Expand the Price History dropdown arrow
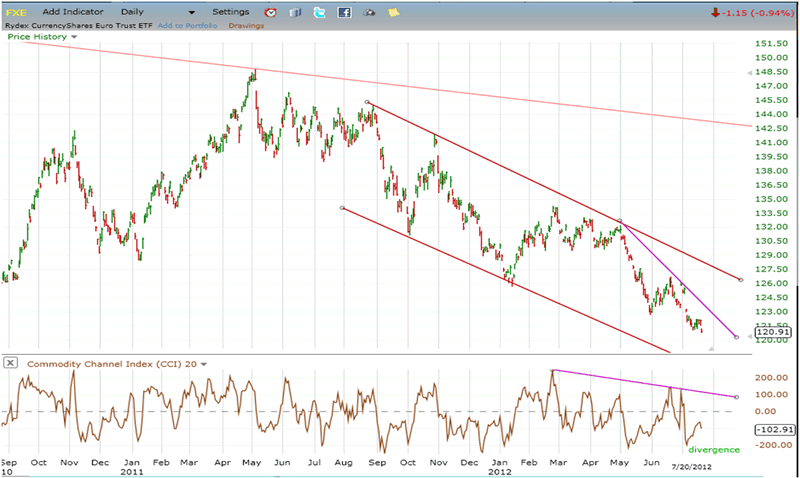Image resolution: width=800 pixels, height=478 pixels. 74,37
